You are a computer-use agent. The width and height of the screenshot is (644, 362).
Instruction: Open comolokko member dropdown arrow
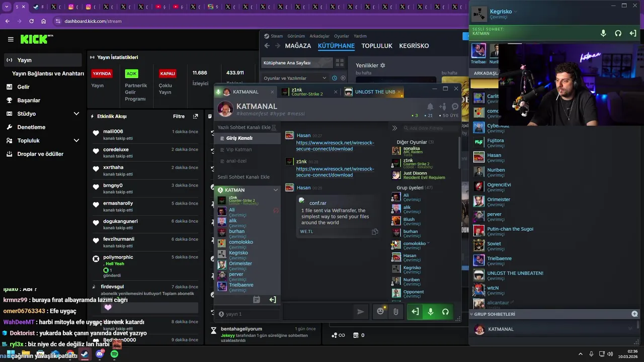428,243
